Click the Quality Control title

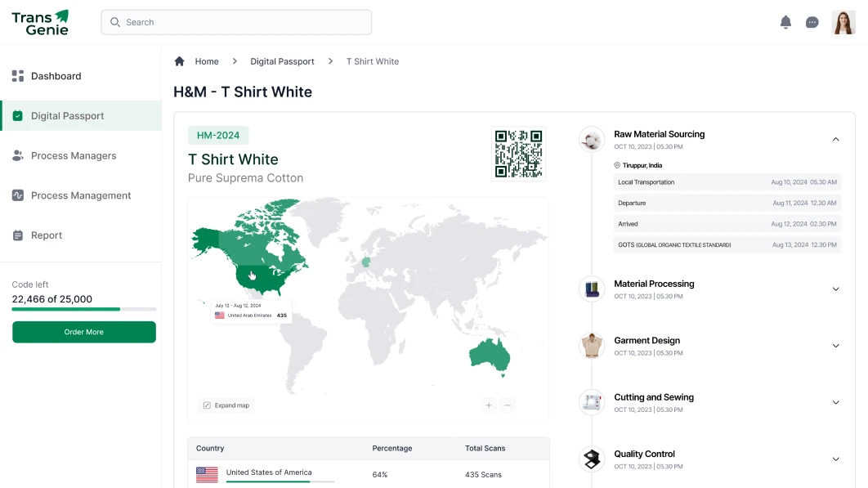tap(644, 454)
